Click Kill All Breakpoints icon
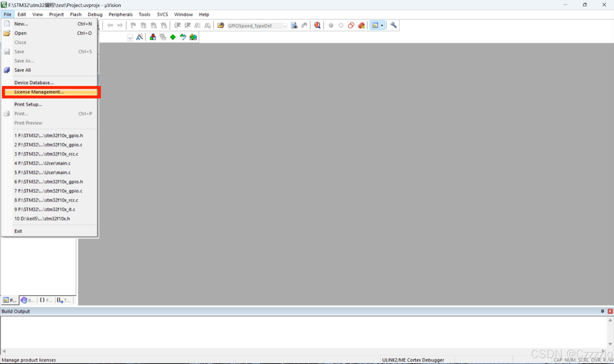This screenshot has width=614, height=364. (361, 25)
